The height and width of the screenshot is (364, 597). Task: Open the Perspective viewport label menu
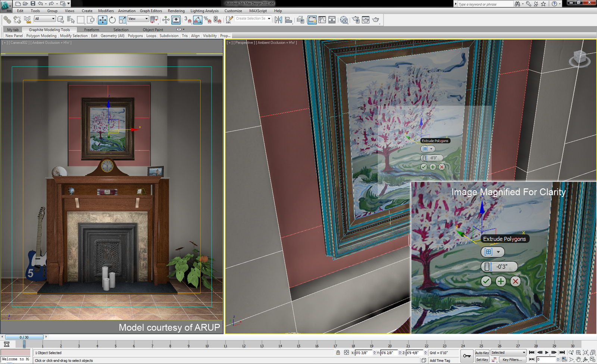point(244,43)
